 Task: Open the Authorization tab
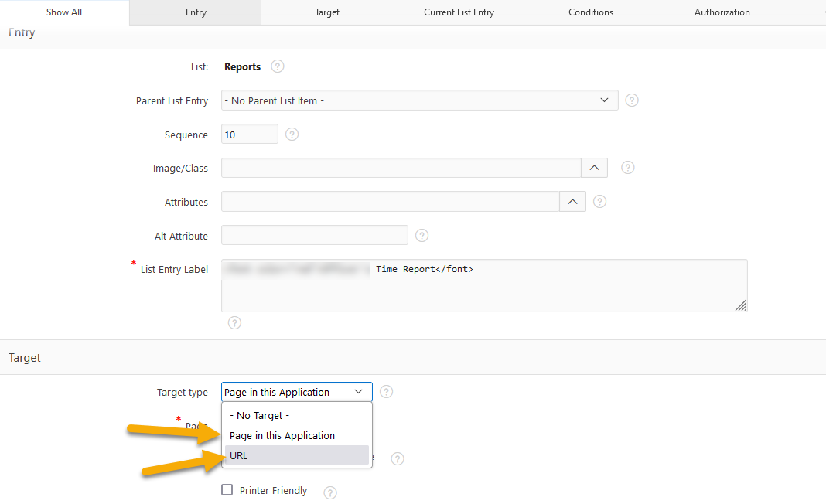pos(722,12)
